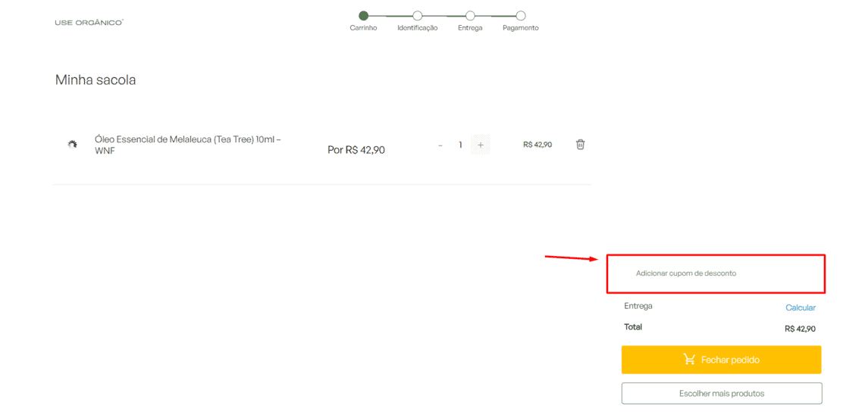This screenshot has height=415, width=868.
Task: Delete the Tea Tree oil item with trash icon
Action: point(580,145)
